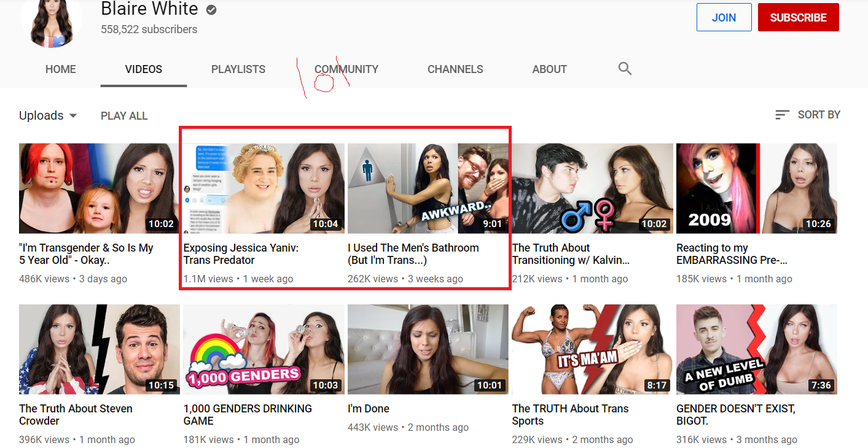Screen dimensions: 868x448
Task: Click "316K views • 3 months ago" text
Action: click(x=737, y=440)
